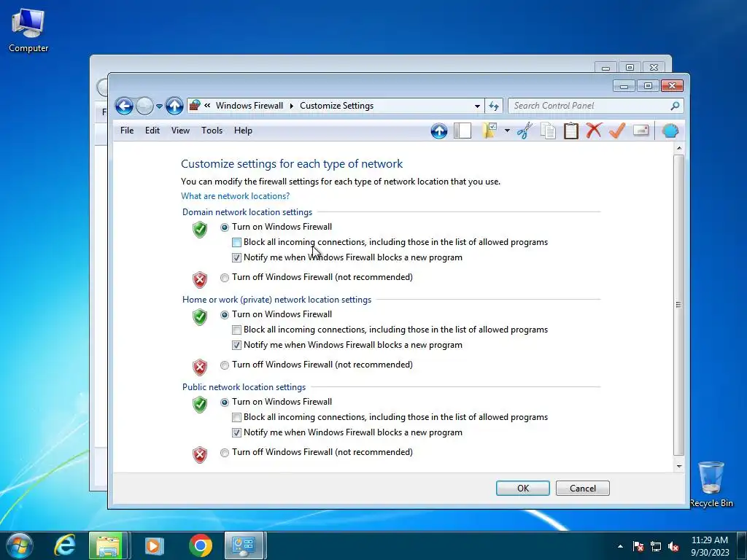Viewport: 747px width, 560px height.
Task: Open the File menu
Action: click(x=127, y=131)
